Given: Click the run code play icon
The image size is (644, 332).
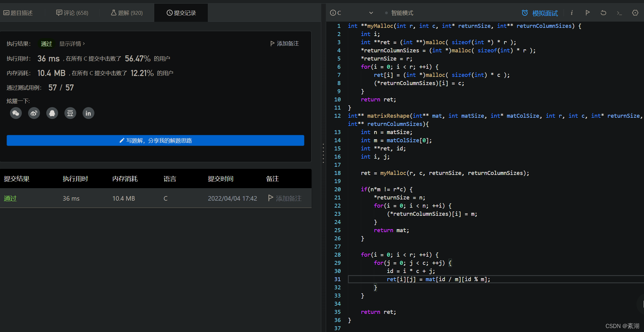Looking at the screenshot, I should (587, 13).
